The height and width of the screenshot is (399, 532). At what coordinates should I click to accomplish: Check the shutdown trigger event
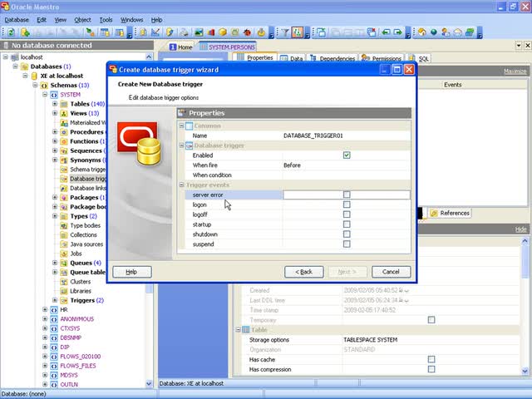347,234
